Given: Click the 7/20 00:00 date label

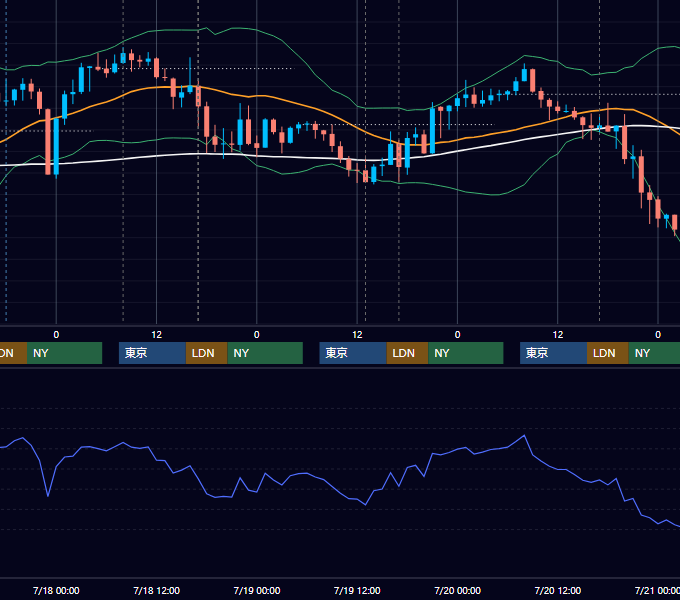Looking at the screenshot, I should pos(458,590).
